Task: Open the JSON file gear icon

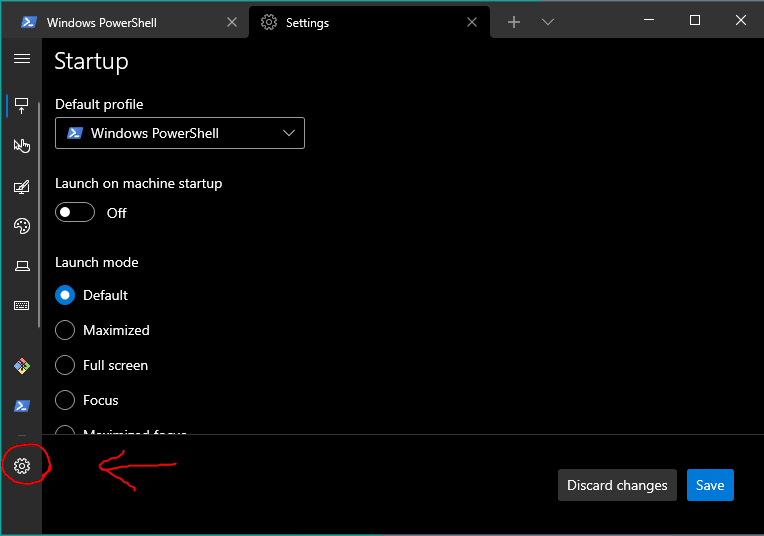Action: tap(22, 466)
